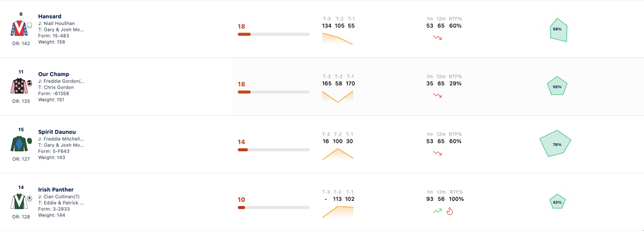Open the Our Champ horse name link
The height and width of the screenshot is (231, 644).
click(54, 74)
